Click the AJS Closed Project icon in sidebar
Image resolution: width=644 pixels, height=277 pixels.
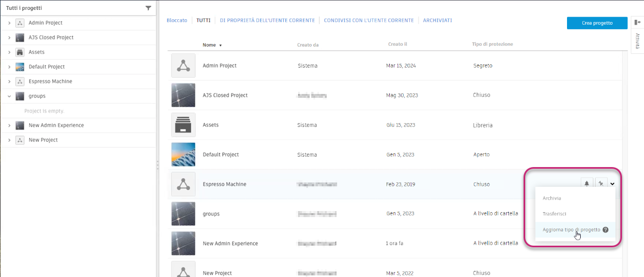19,37
